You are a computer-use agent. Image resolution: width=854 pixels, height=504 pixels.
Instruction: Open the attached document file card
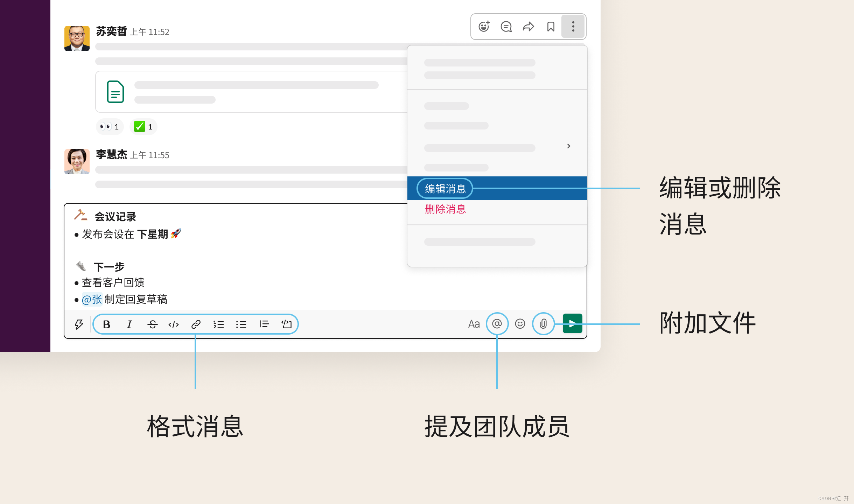(252, 92)
